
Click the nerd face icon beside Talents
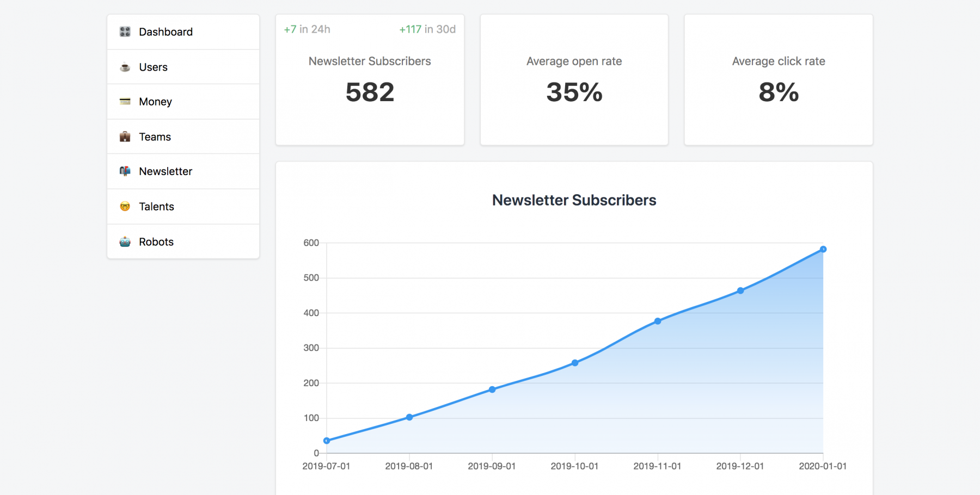[125, 207]
